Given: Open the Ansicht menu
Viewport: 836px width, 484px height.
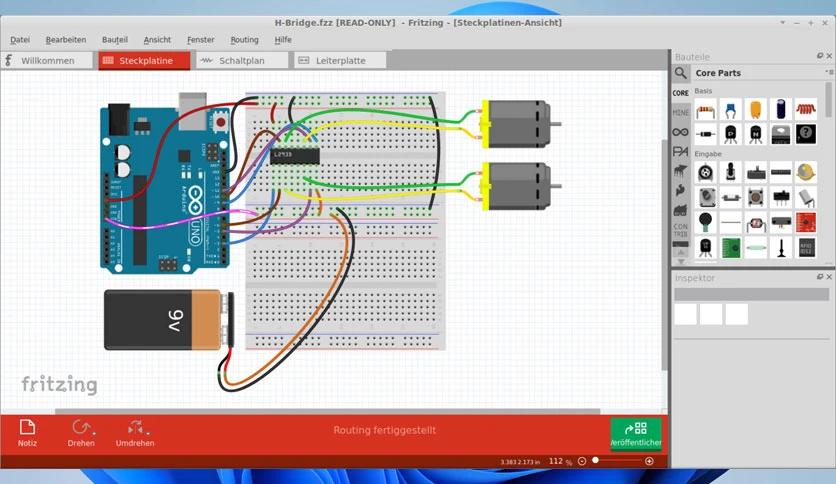Looking at the screenshot, I should coord(157,39).
